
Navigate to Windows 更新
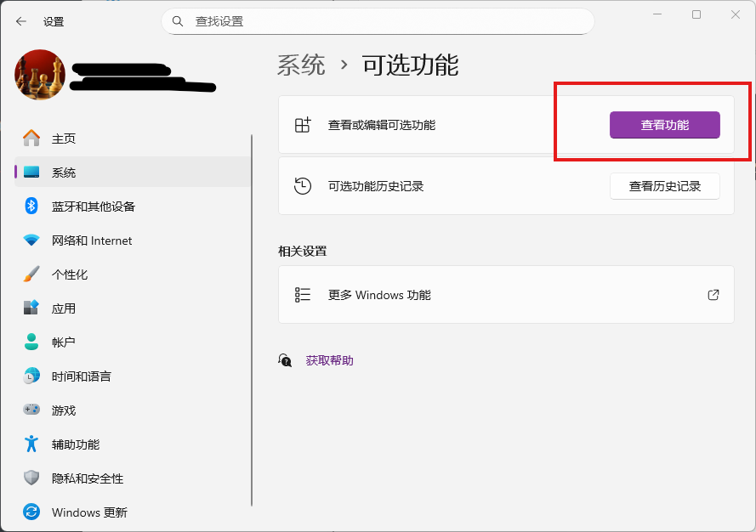[89, 512]
